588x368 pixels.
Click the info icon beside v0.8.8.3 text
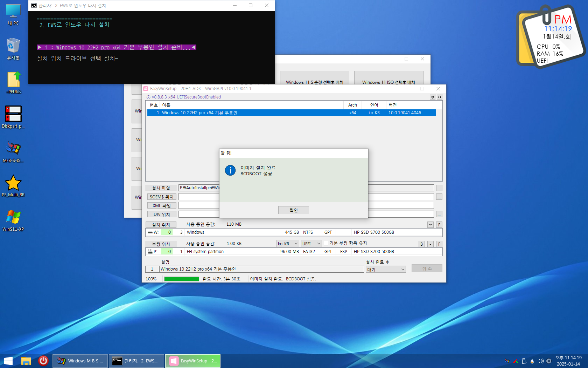coord(148,97)
